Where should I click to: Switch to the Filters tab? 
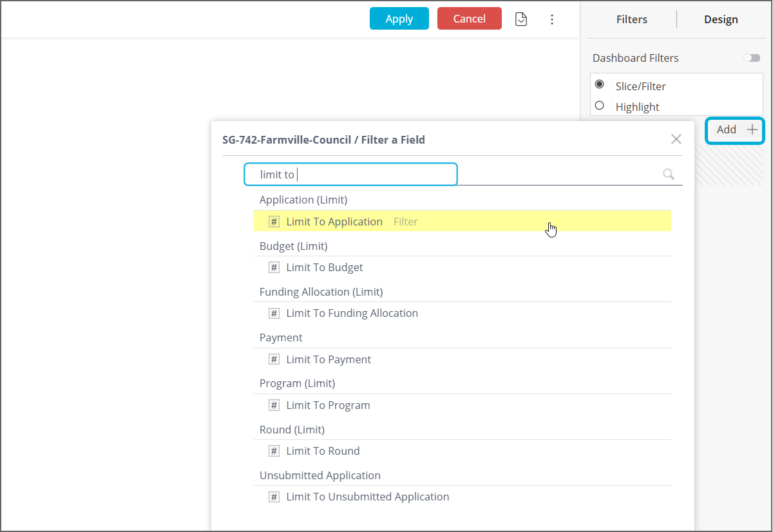point(631,19)
